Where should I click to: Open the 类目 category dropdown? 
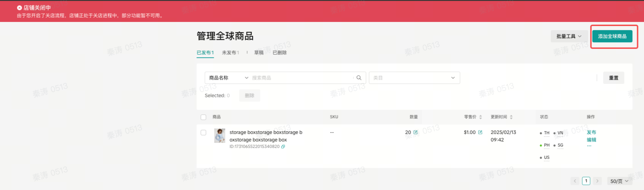[x=414, y=78]
